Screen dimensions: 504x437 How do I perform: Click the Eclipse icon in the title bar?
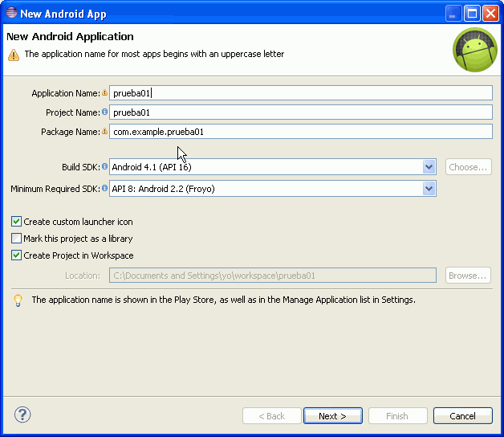coord(11,13)
